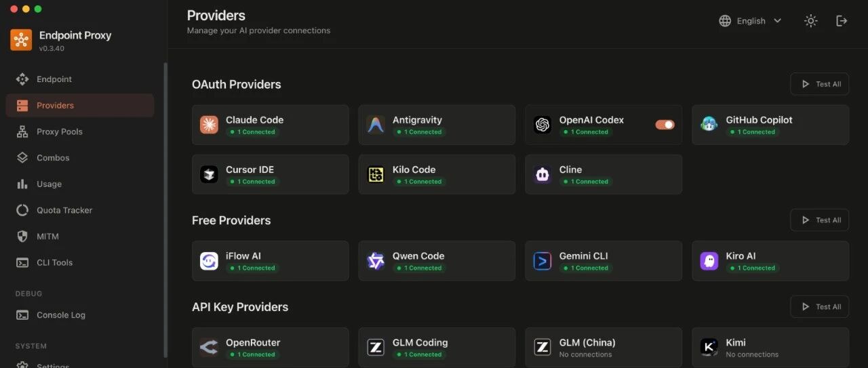Click the globe language icon
The image size is (868, 368).
726,21
